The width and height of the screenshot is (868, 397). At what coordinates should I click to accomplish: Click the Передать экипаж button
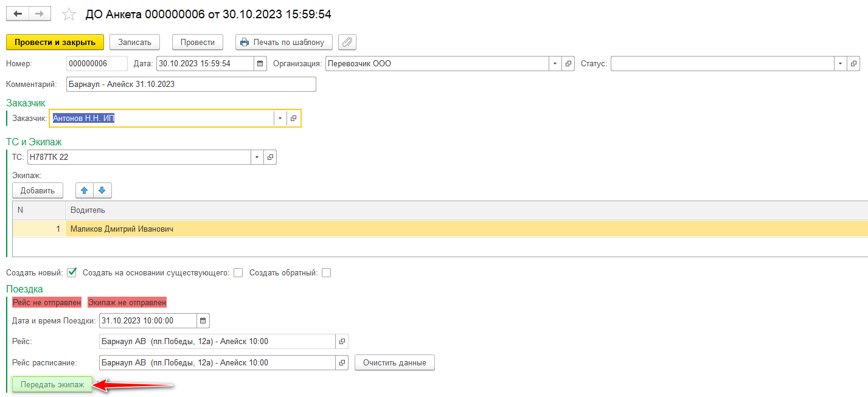coord(52,384)
